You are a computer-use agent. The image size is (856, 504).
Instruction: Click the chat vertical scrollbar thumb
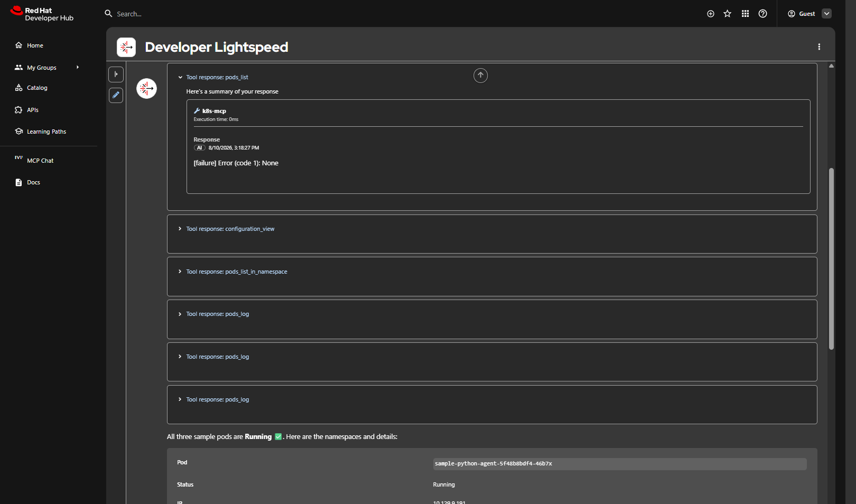[x=831, y=259]
